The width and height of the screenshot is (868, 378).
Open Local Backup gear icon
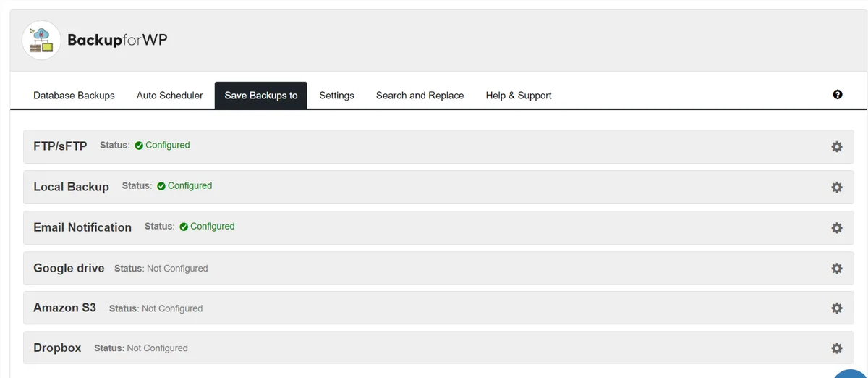pyautogui.click(x=837, y=188)
